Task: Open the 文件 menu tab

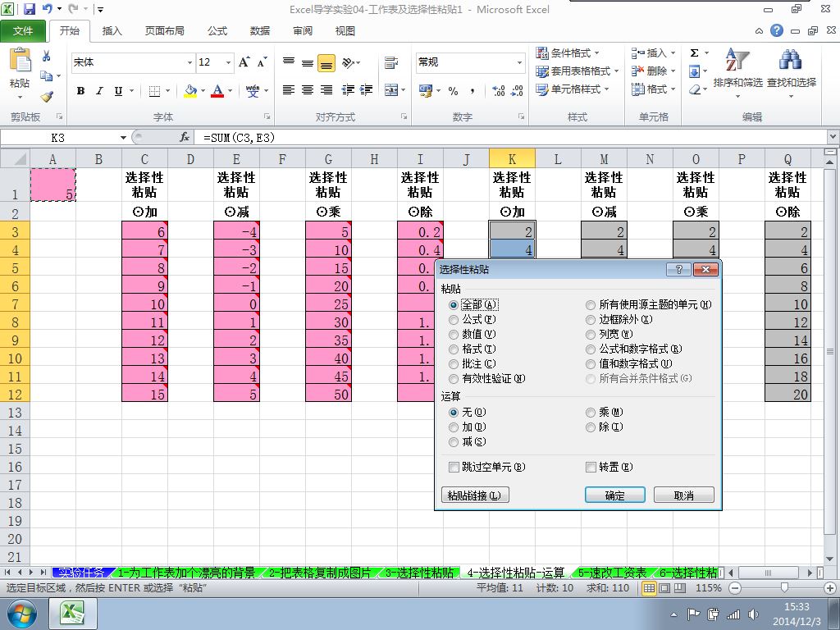Action: pyautogui.click(x=22, y=31)
